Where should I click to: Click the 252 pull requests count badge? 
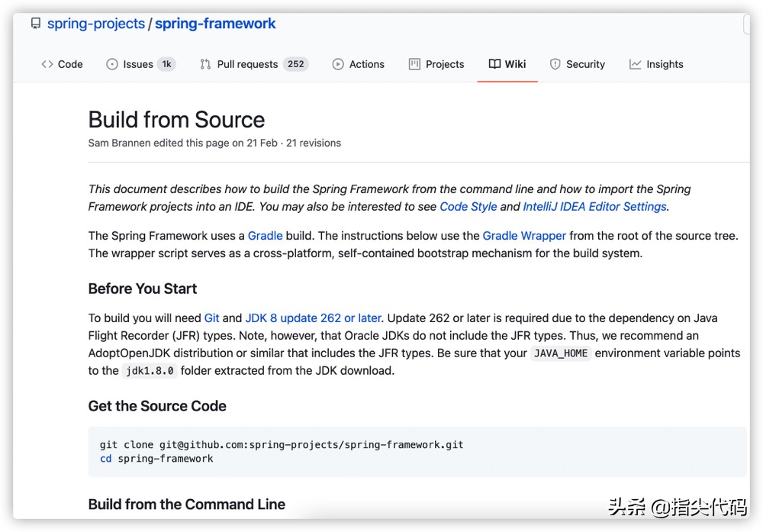[295, 64]
